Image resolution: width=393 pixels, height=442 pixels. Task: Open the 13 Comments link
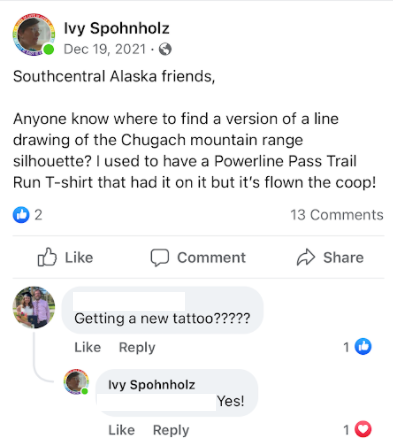point(337,215)
